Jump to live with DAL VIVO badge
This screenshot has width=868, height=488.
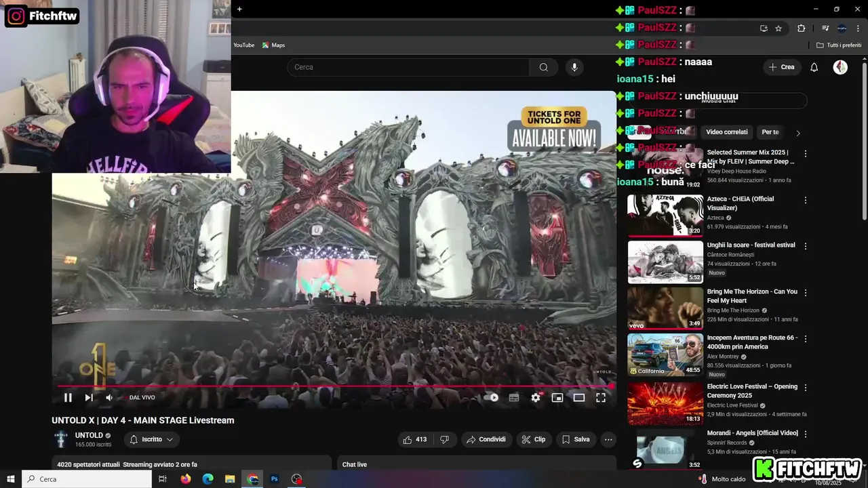[142, 398]
